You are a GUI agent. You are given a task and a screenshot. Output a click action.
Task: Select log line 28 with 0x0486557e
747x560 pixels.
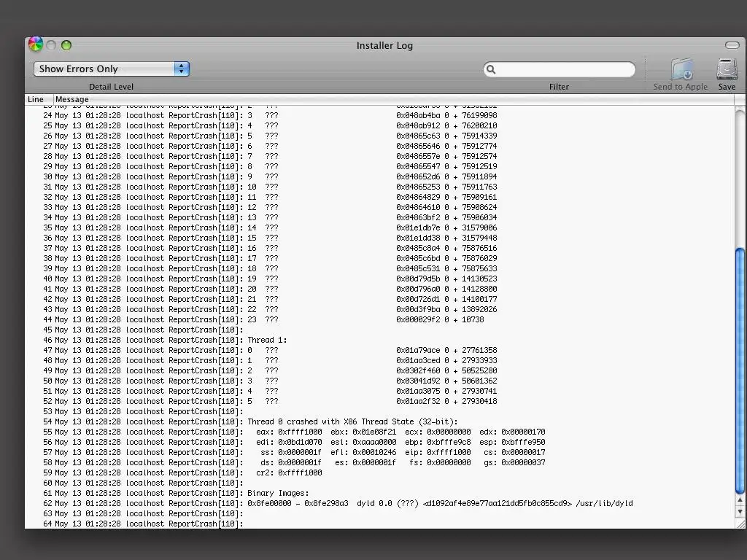[379, 156]
